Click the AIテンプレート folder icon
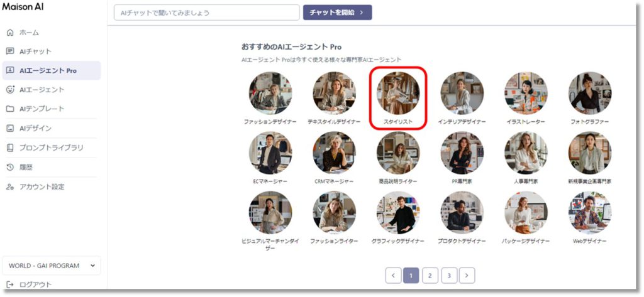 pyautogui.click(x=10, y=109)
